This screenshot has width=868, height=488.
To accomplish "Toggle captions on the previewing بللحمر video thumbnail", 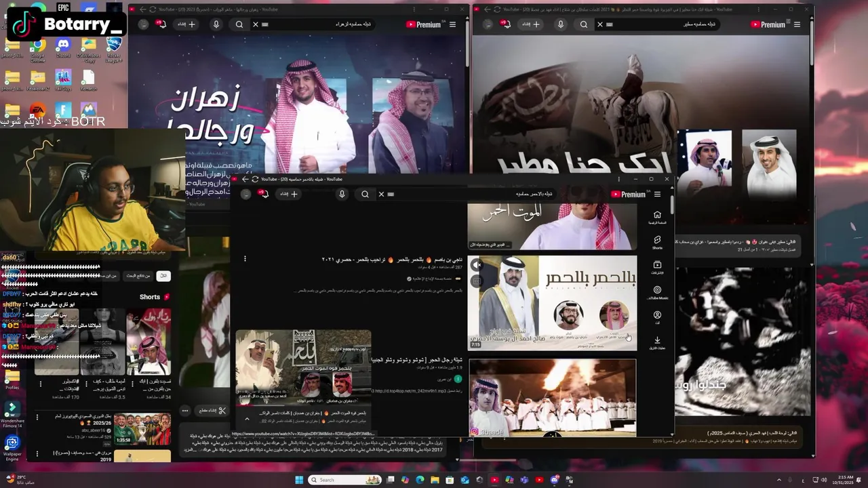I will point(477,281).
